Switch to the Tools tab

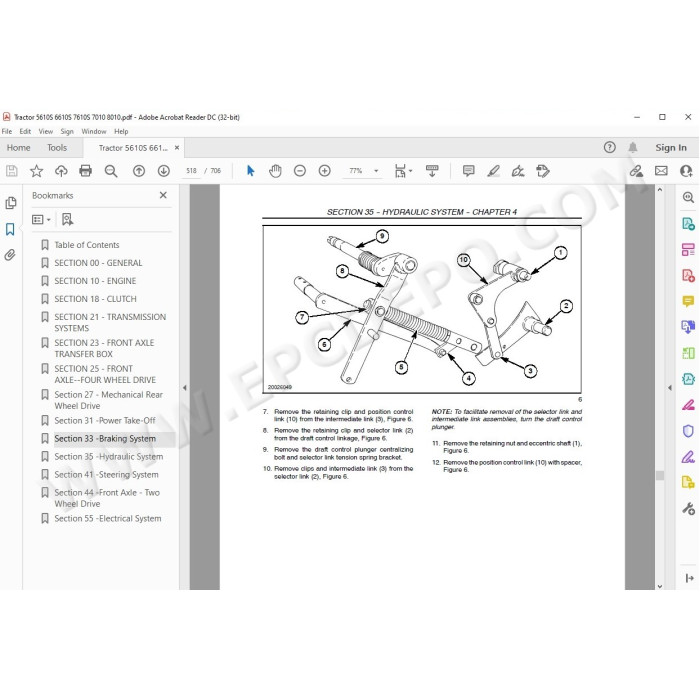(57, 148)
